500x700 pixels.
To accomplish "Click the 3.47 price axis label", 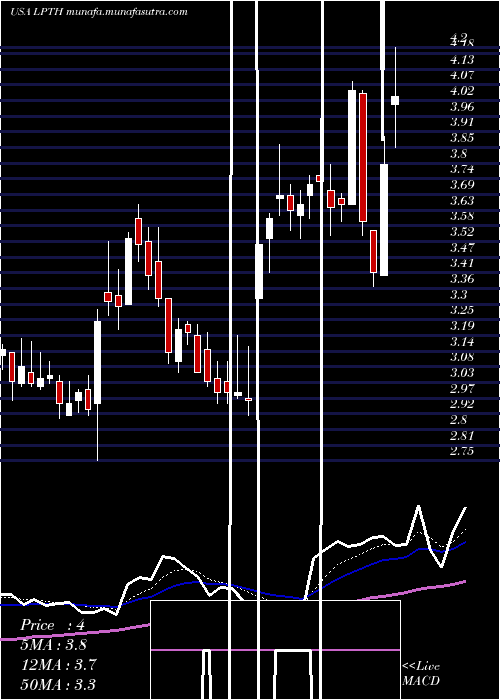I will coord(462,247).
